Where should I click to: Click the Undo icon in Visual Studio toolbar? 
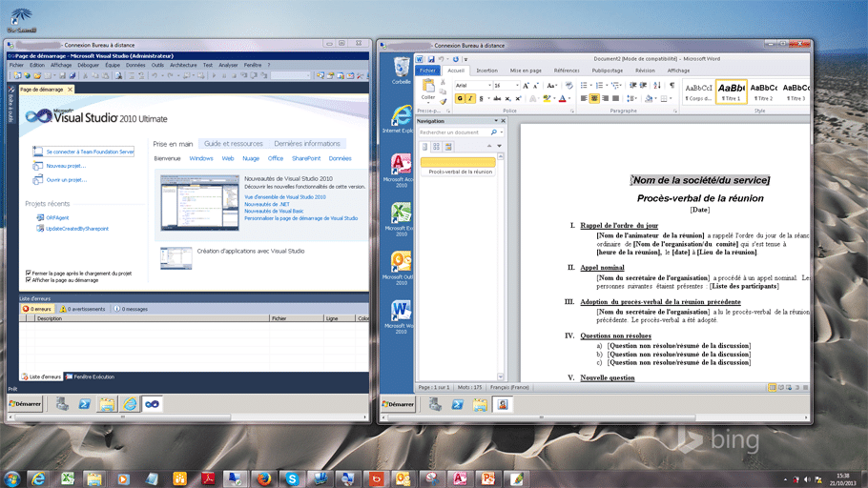pos(155,76)
